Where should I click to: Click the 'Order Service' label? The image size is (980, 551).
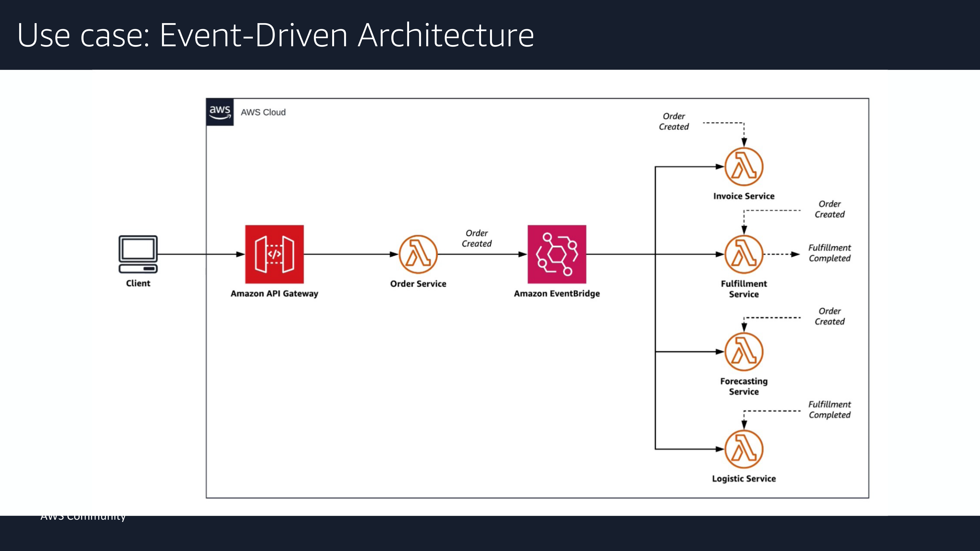click(x=418, y=284)
